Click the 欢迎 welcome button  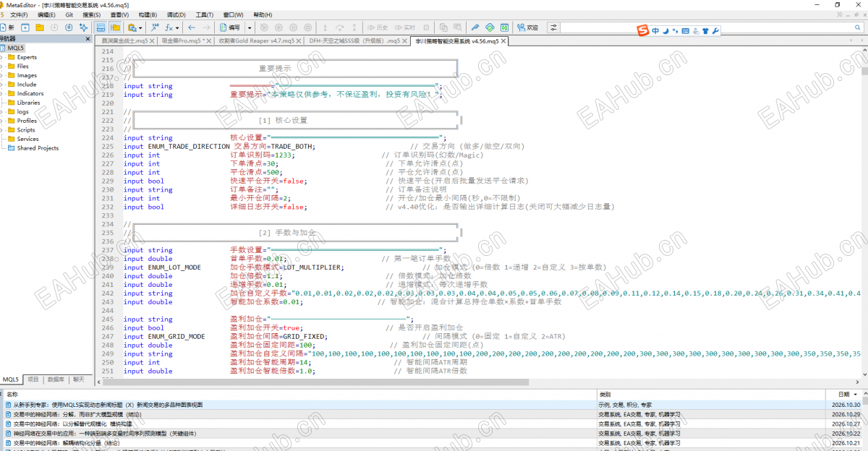[528, 27]
